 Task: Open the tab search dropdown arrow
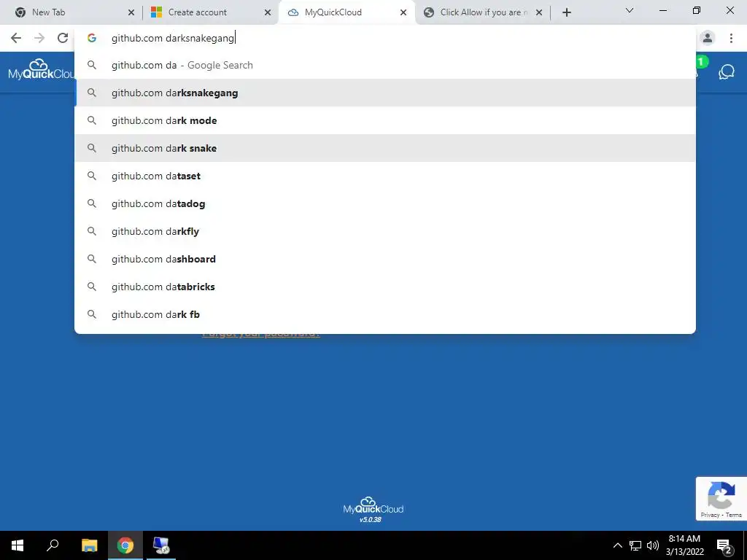tap(630, 10)
